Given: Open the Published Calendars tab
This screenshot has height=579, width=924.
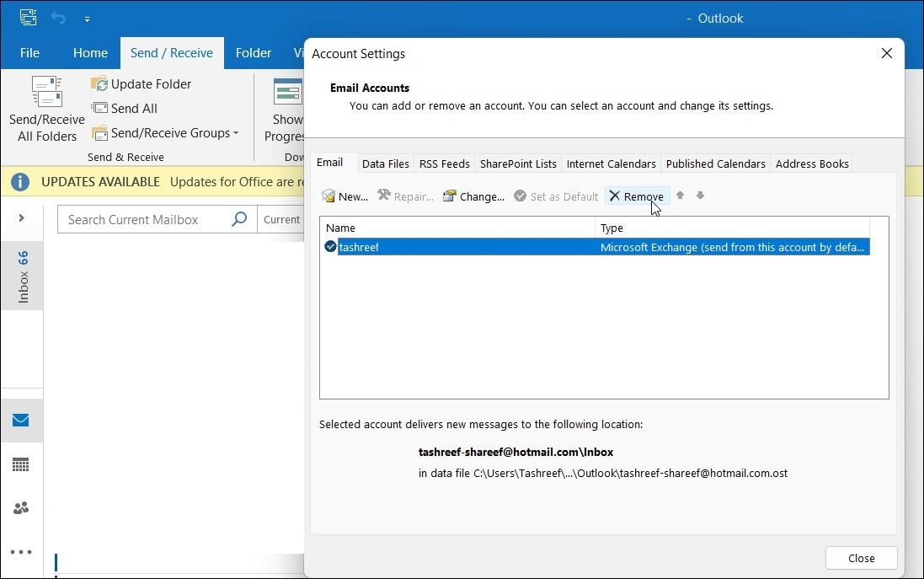Looking at the screenshot, I should click(x=715, y=164).
